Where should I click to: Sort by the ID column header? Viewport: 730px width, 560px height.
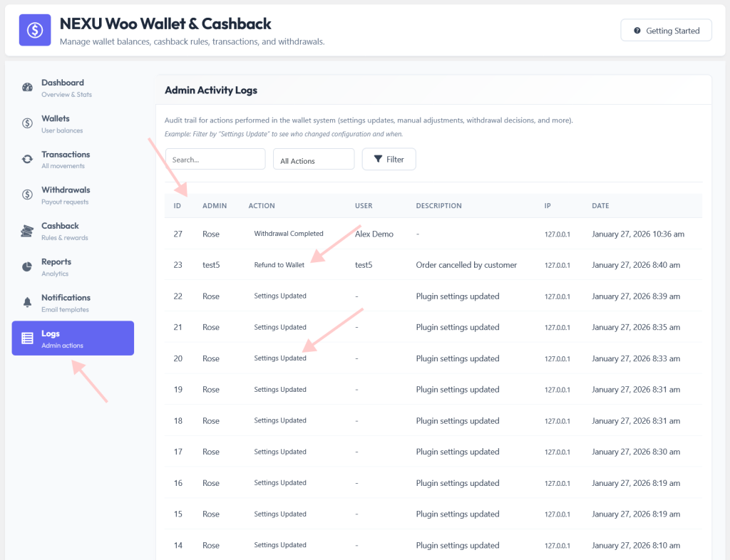pos(178,206)
